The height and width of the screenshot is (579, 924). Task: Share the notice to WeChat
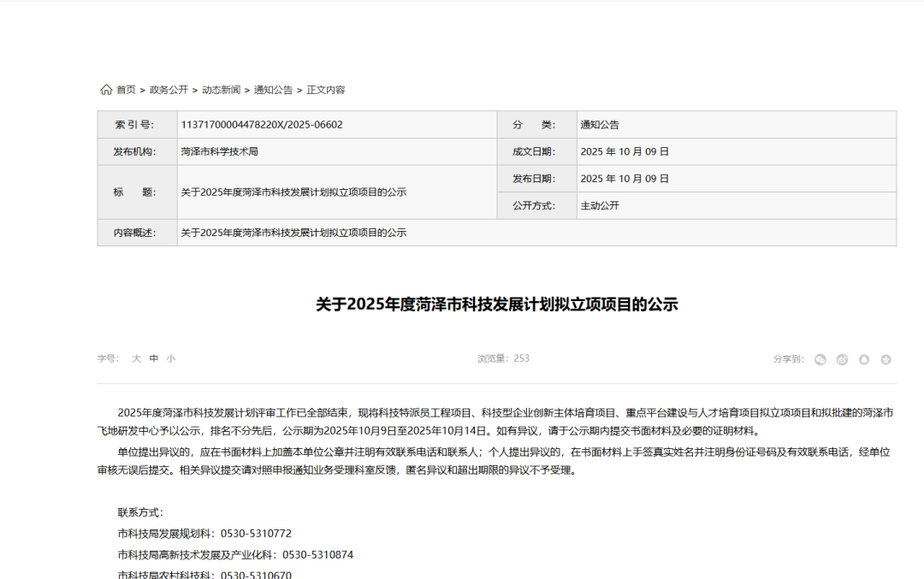click(820, 359)
